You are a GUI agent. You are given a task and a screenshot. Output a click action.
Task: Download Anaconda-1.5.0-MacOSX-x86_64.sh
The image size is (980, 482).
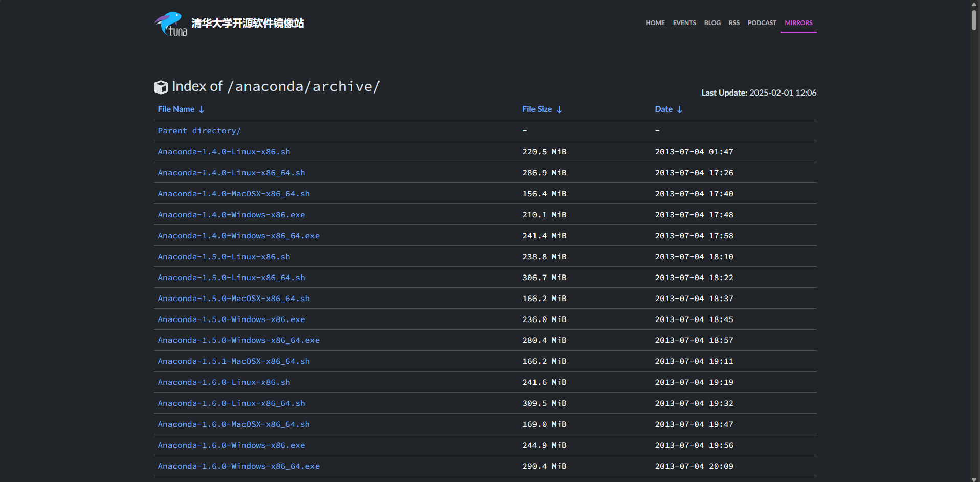point(234,299)
